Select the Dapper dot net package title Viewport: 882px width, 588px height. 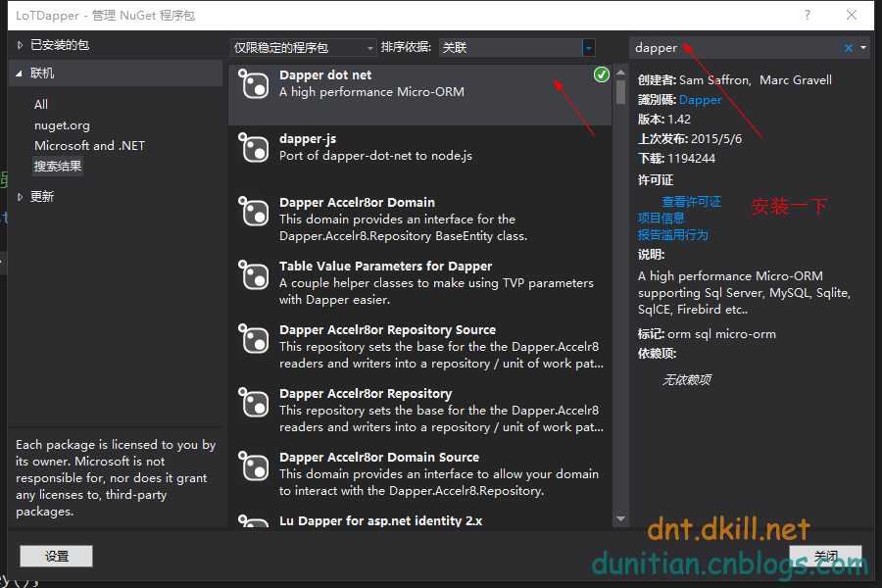325,74
